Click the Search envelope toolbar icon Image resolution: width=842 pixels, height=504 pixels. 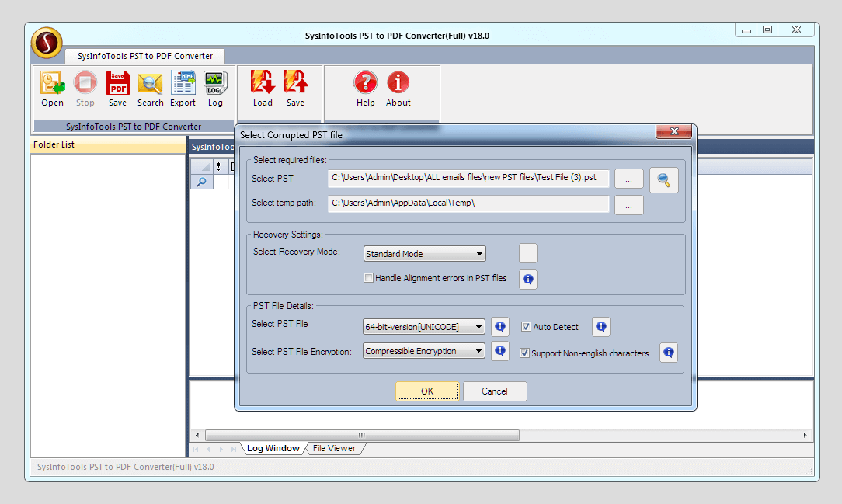click(x=150, y=89)
